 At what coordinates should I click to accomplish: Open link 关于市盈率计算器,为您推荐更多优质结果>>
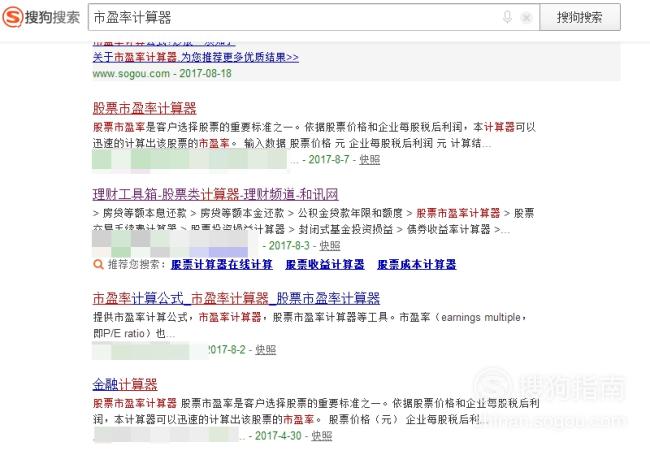(x=196, y=57)
